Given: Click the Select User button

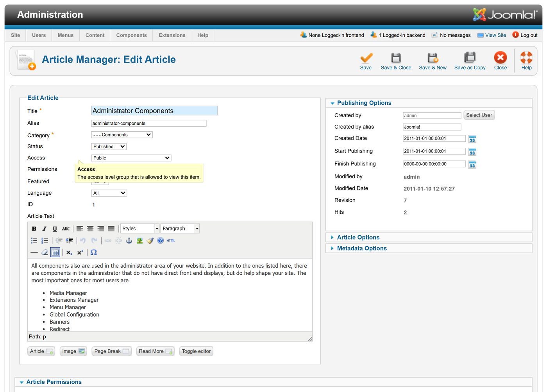Looking at the screenshot, I should click(479, 115).
